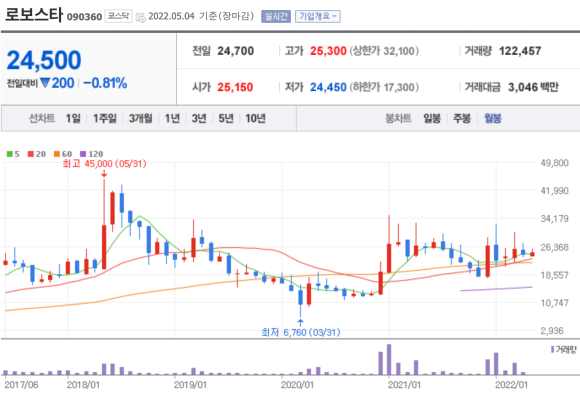Click the 41,990 price axis label
Screen dimensions: 580x394
(554, 191)
